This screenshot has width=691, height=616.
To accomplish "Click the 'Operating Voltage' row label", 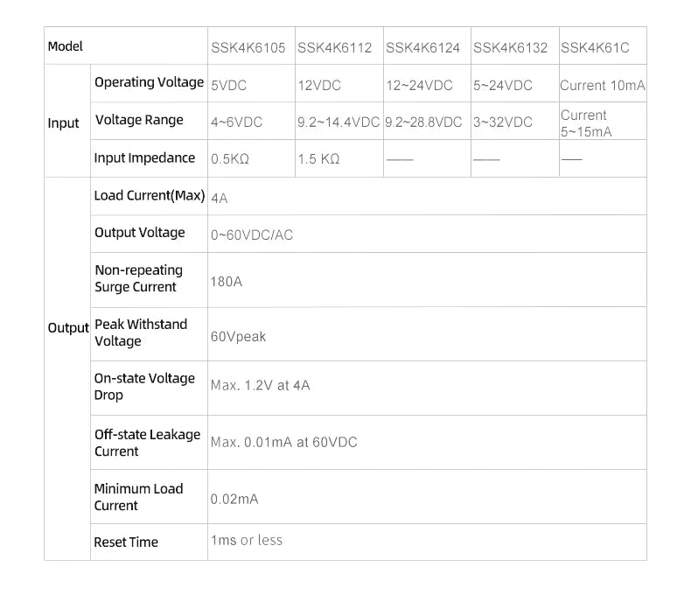I will pyautogui.click(x=149, y=82).
